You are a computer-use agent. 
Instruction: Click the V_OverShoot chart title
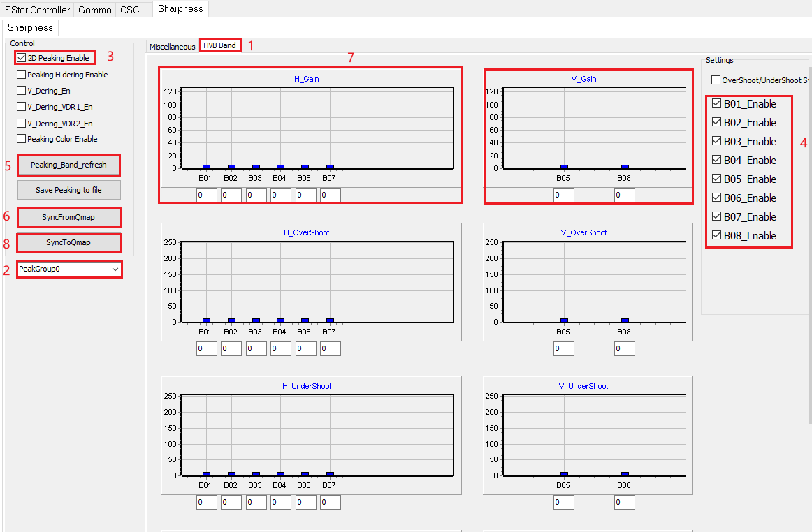tap(583, 233)
